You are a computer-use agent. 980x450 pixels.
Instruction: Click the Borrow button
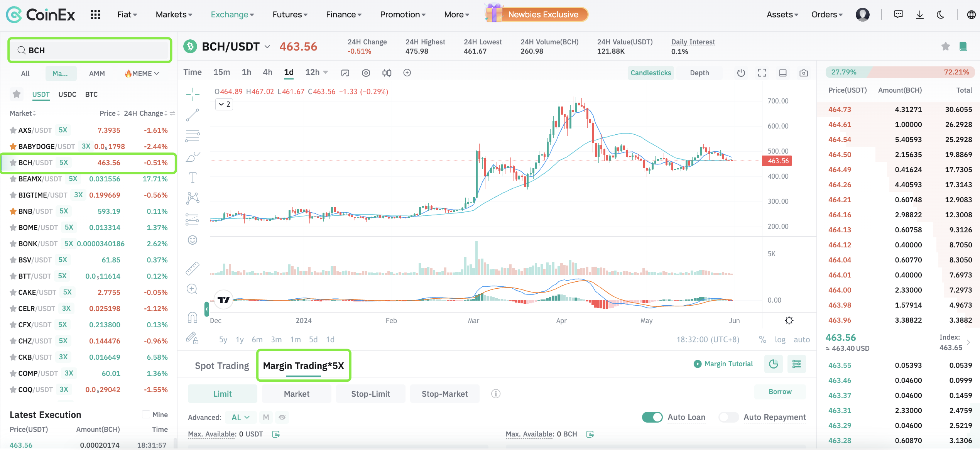click(x=780, y=392)
